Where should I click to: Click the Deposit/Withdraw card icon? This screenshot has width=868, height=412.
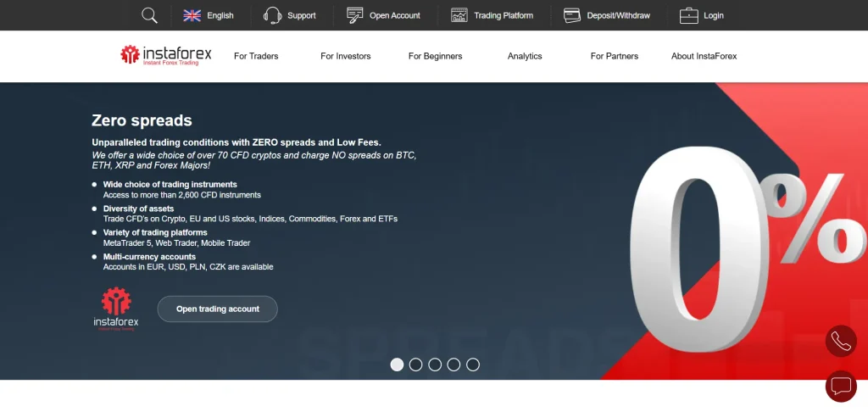(x=572, y=15)
